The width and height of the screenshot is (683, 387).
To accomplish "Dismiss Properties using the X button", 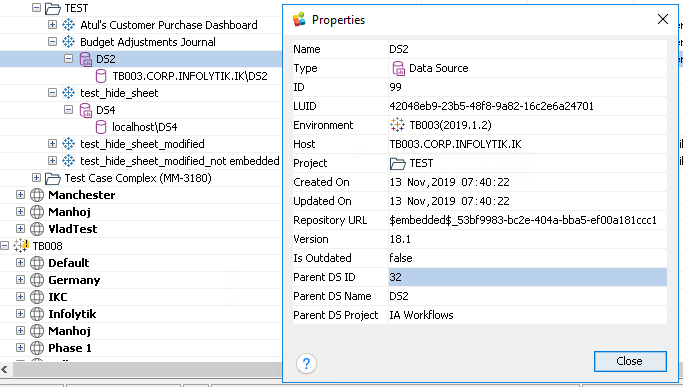I will pos(663,19).
